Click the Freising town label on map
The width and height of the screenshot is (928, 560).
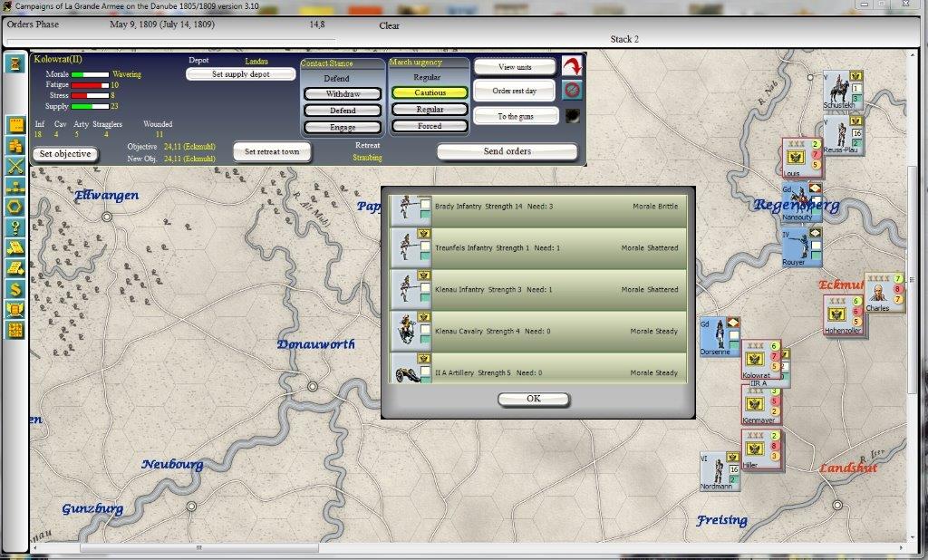click(721, 520)
